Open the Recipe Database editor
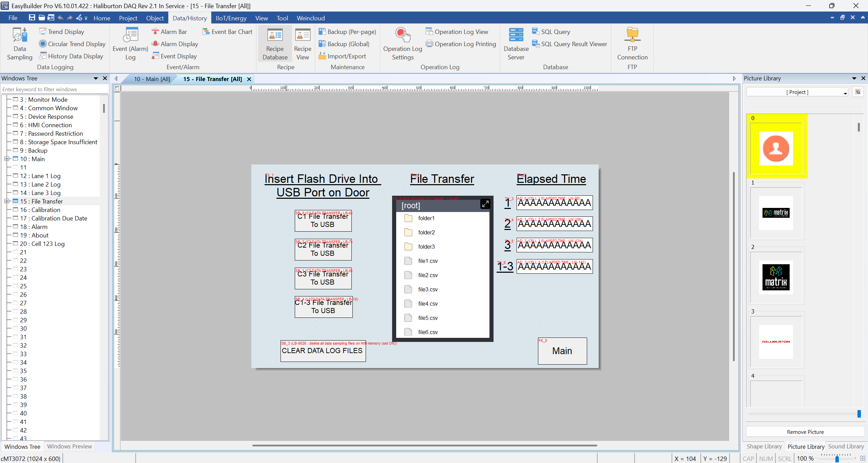 [274, 43]
